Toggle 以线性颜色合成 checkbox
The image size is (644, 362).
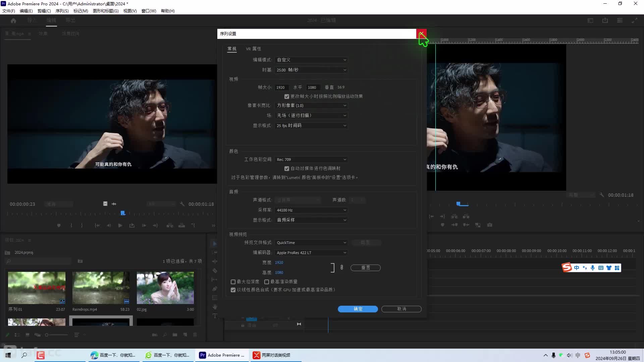(233, 290)
